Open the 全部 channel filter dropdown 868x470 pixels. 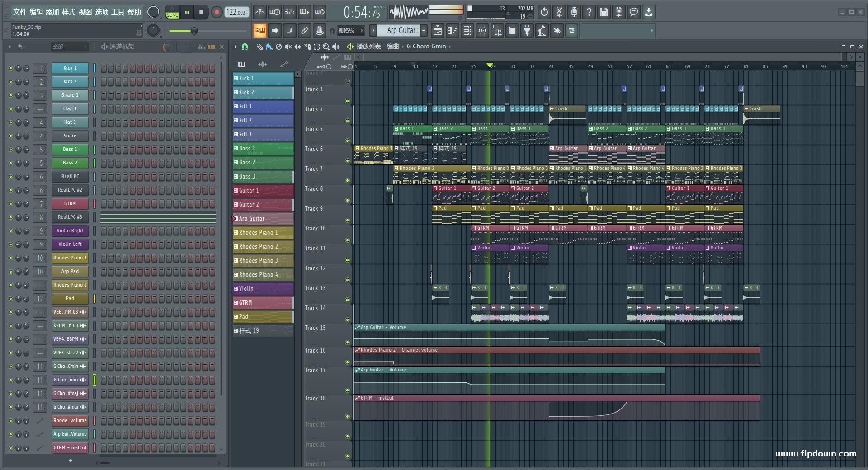69,47
